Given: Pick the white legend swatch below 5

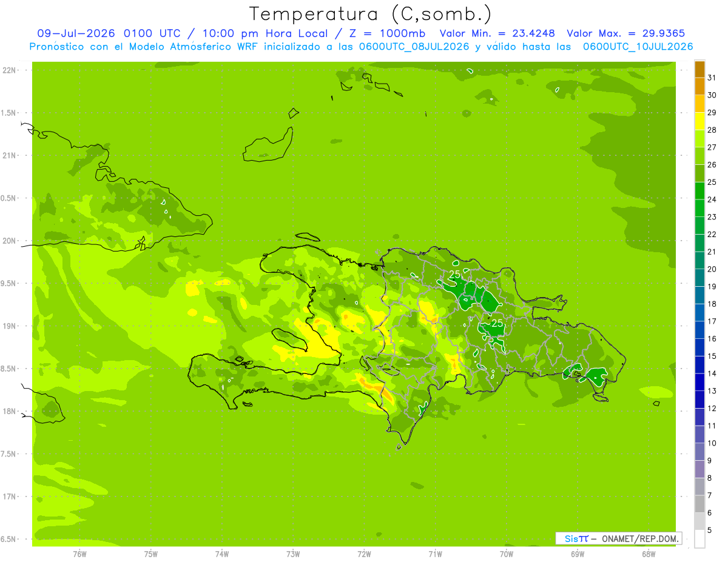Looking at the screenshot, I should pos(699,539).
